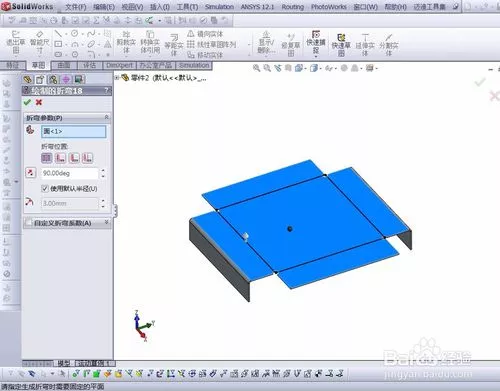Open Display Style dropdown icon
Screen dimensions: 500x391
[x=314, y=68]
